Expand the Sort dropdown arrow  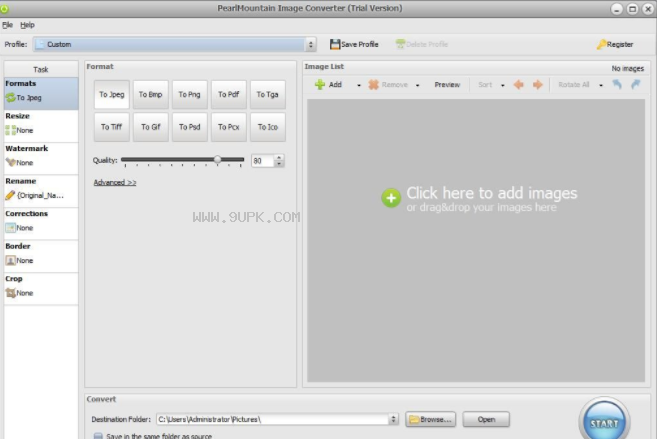(502, 85)
